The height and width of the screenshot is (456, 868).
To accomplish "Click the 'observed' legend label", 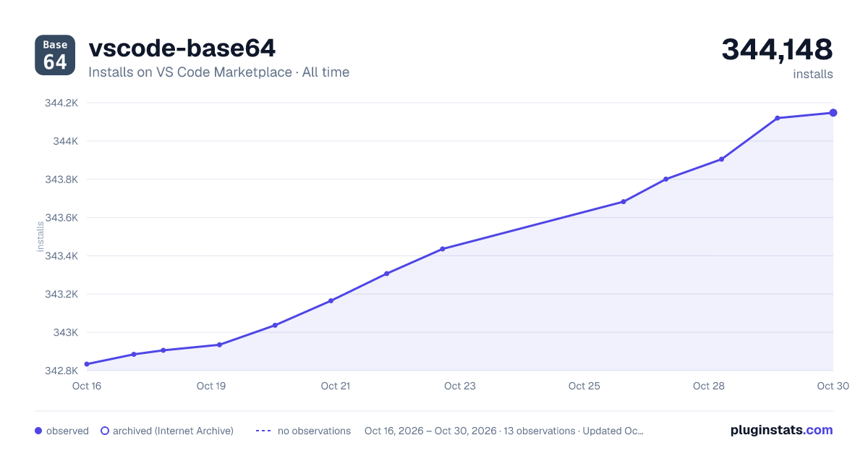I will 67,431.
